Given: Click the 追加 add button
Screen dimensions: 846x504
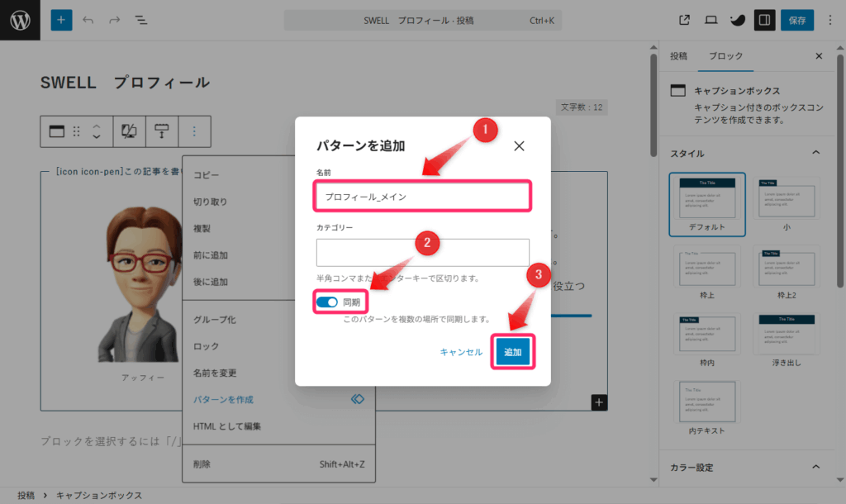Looking at the screenshot, I should click(512, 352).
